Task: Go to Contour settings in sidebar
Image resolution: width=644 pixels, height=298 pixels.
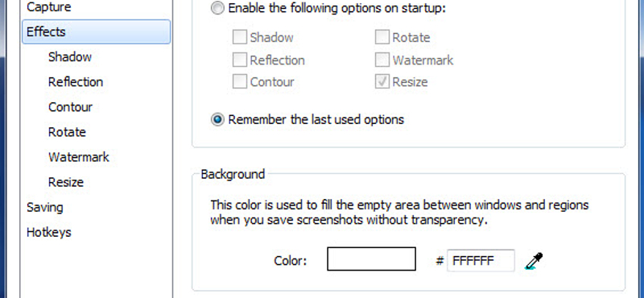Action: click(70, 107)
